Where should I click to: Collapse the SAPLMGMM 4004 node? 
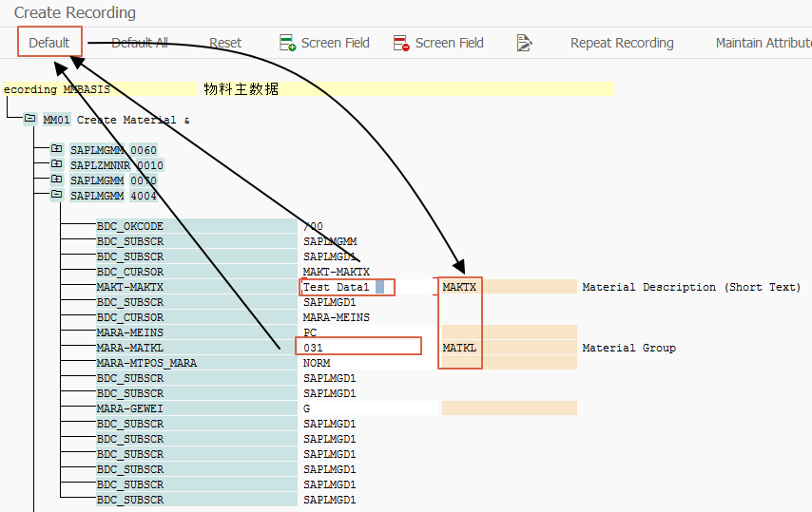tap(56, 195)
